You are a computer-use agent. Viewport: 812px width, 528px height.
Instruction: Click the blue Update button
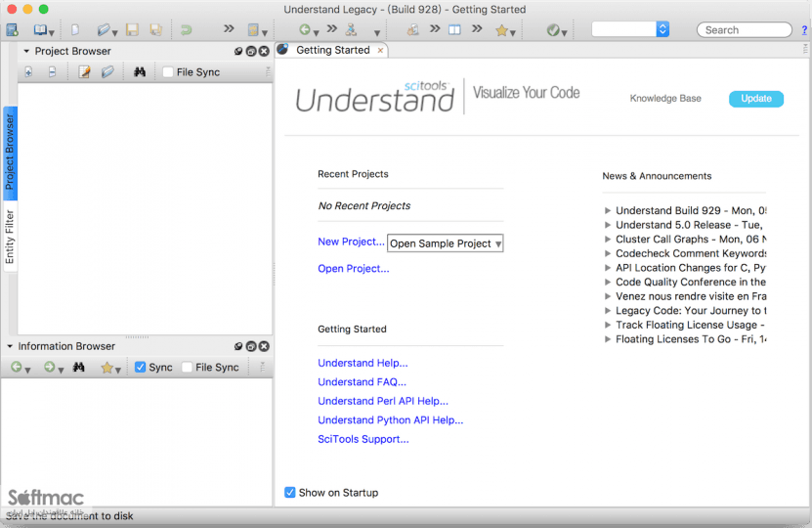756,99
